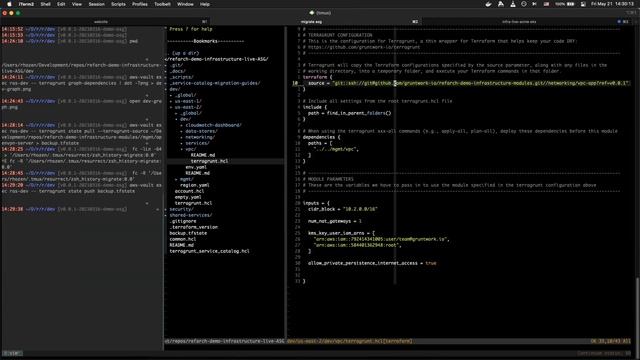
Task: Click the find_in_parent_folders() path line
Action: [x=349, y=113]
